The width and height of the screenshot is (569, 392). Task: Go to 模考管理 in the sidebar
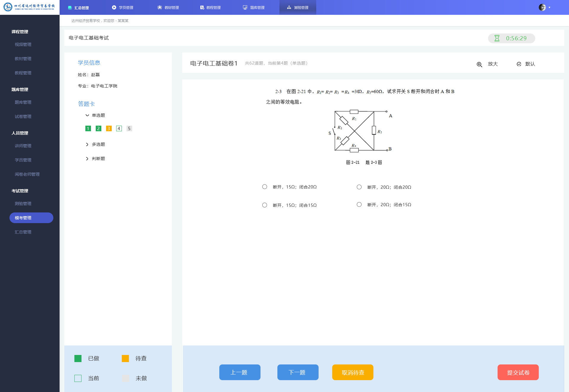pyautogui.click(x=31, y=218)
